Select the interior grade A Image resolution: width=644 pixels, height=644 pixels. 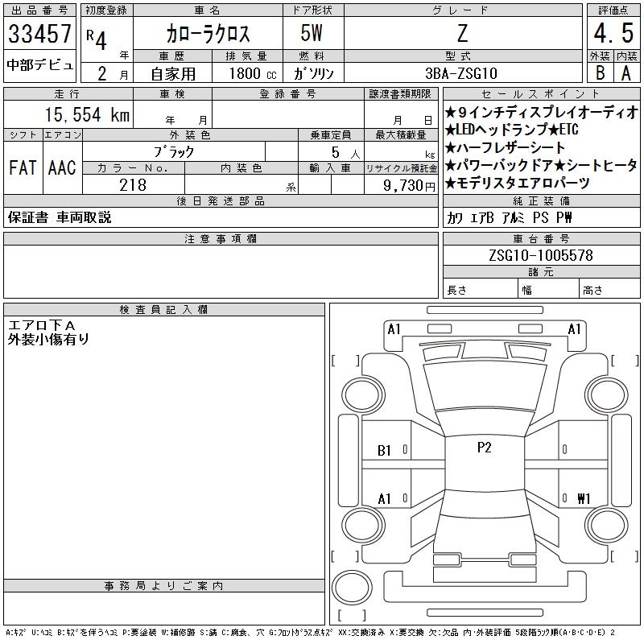626,72
